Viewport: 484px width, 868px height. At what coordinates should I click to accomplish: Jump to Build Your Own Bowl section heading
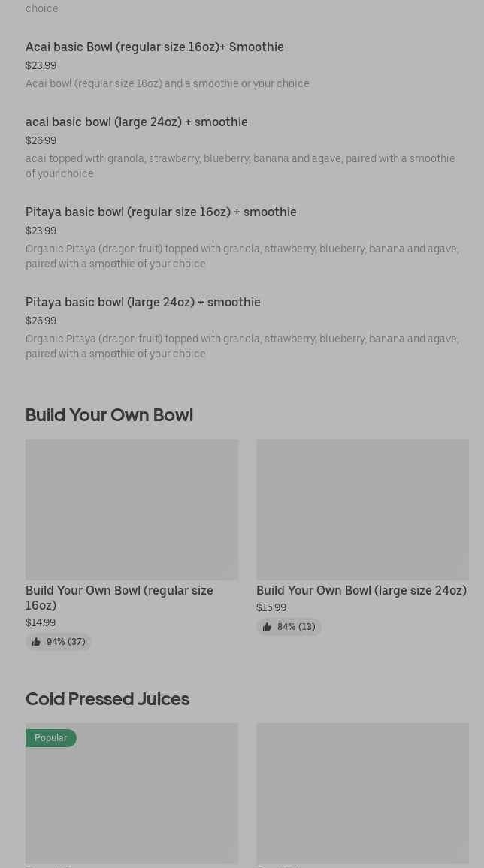[x=109, y=414]
